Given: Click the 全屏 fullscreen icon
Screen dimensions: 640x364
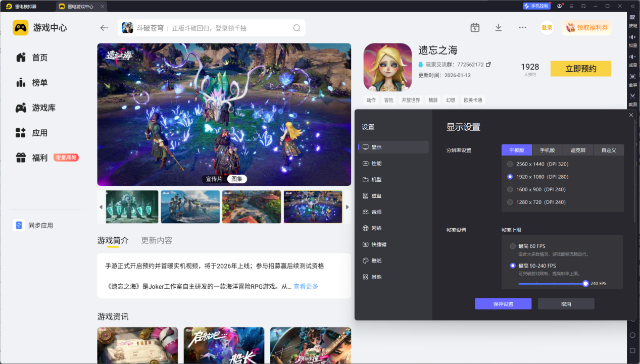Looking at the screenshot, I should click(x=632, y=80).
